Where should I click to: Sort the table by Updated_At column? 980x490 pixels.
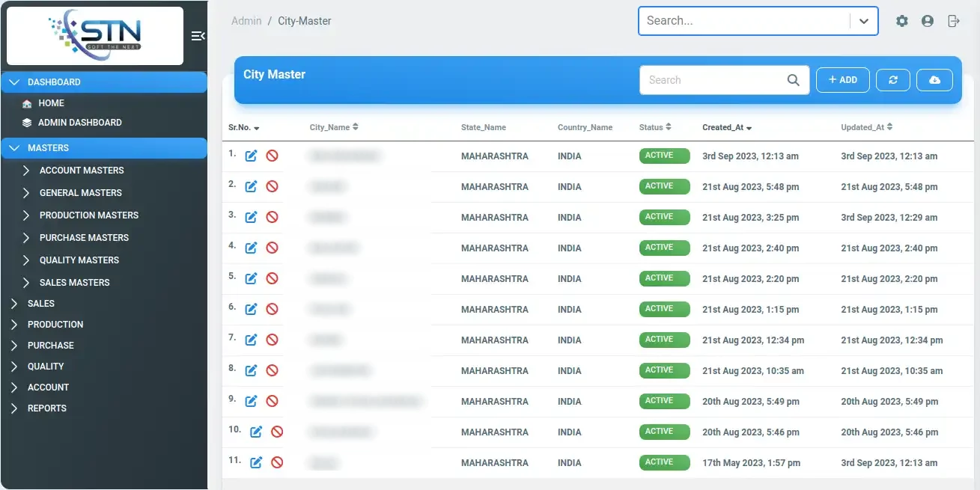[866, 127]
